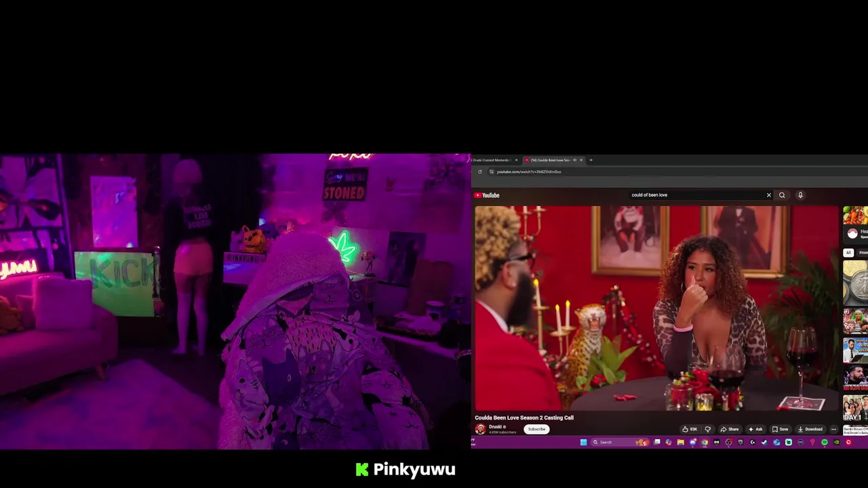The width and height of the screenshot is (868, 488).
Task: Select the All filter chip in sidebar
Action: (848, 253)
